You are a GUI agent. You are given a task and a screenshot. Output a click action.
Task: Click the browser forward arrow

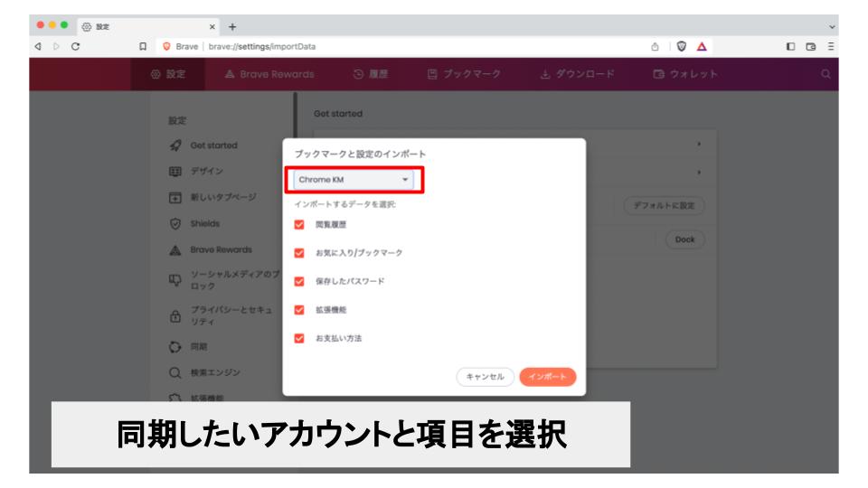click(56, 46)
